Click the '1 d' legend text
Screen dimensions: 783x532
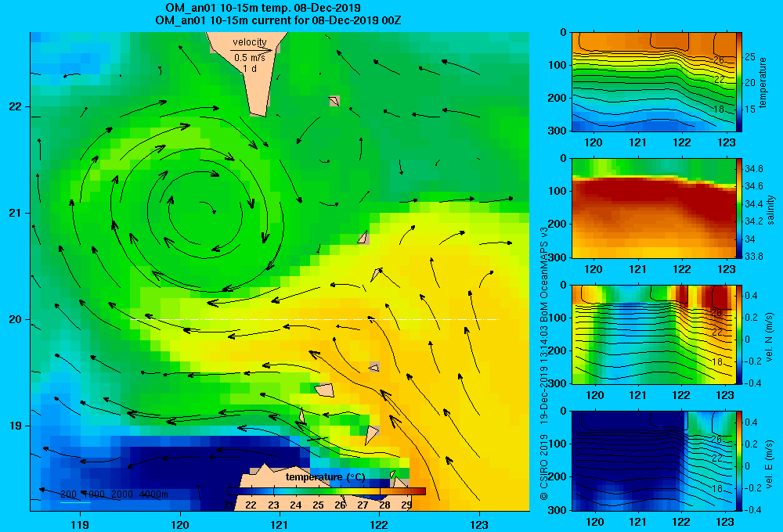(250, 68)
